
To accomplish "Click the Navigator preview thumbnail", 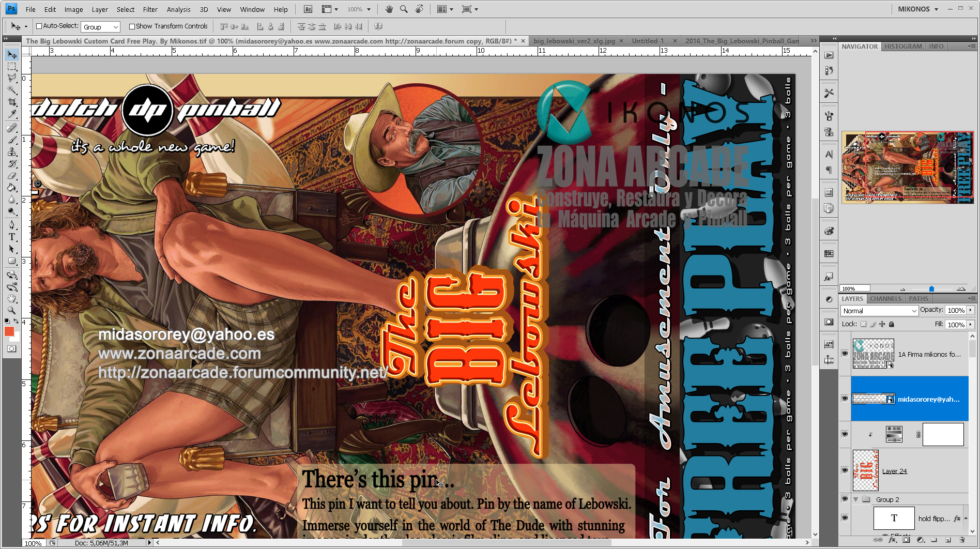I will coord(907,167).
